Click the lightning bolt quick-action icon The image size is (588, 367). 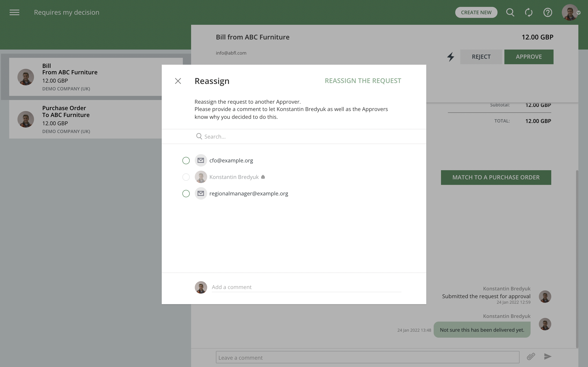pos(450,57)
